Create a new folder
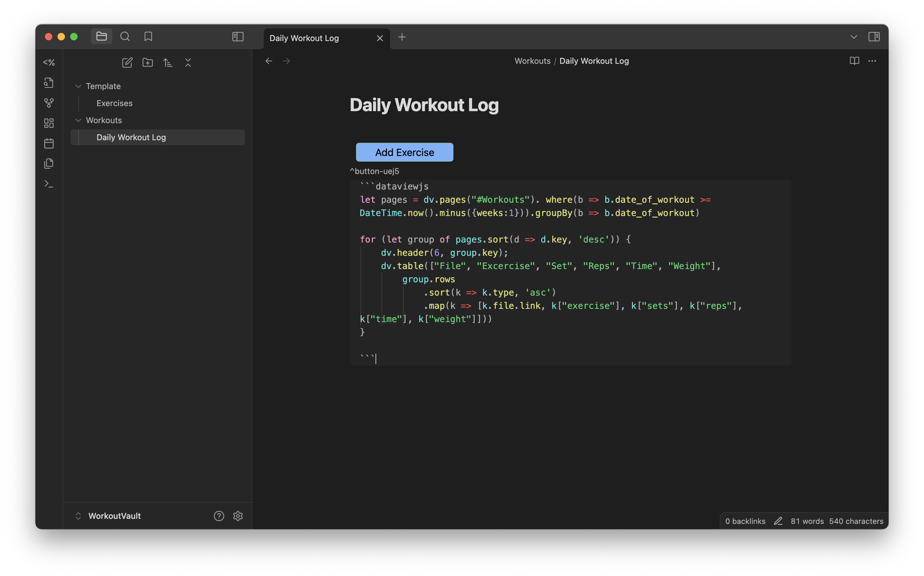The width and height of the screenshot is (924, 576). (147, 63)
